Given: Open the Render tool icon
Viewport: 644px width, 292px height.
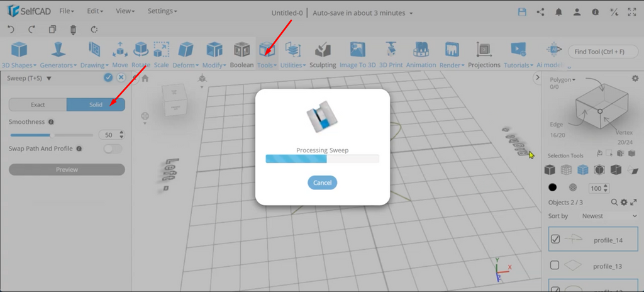Looking at the screenshot, I should [452, 50].
